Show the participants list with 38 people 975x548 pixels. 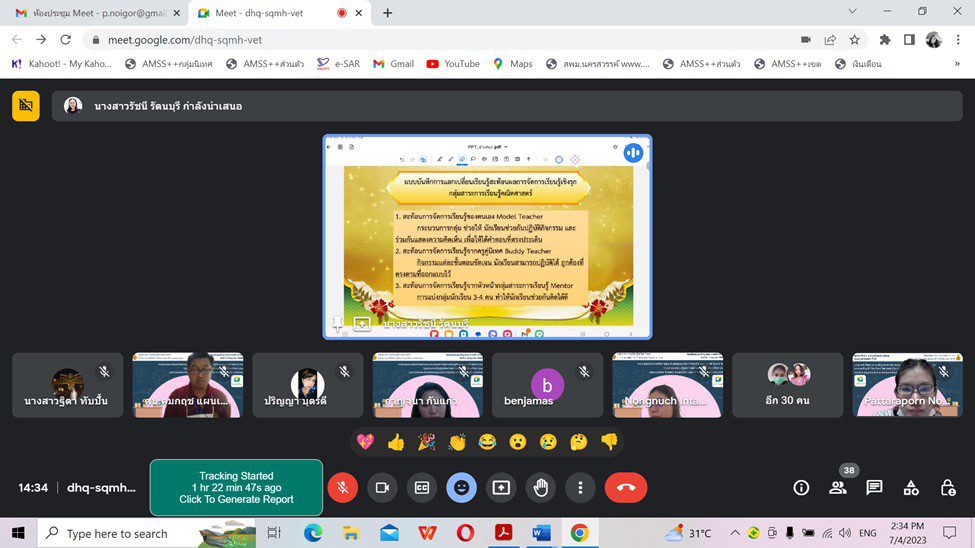(x=838, y=488)
